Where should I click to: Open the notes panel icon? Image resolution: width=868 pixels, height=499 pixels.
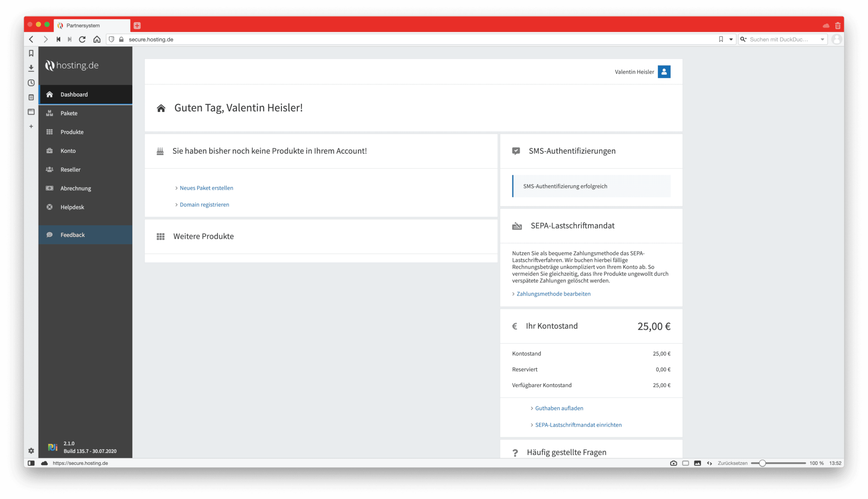tap(31, 97)
